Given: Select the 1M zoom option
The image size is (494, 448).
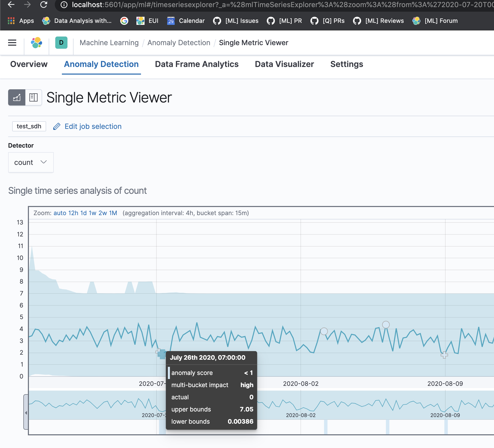Looking at the screenshot, I should point(113,213).
